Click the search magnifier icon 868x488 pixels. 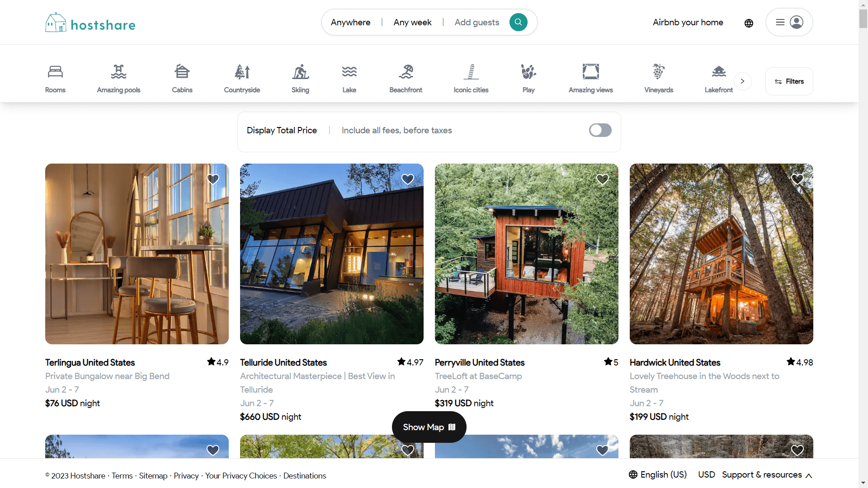pos(518,22)
